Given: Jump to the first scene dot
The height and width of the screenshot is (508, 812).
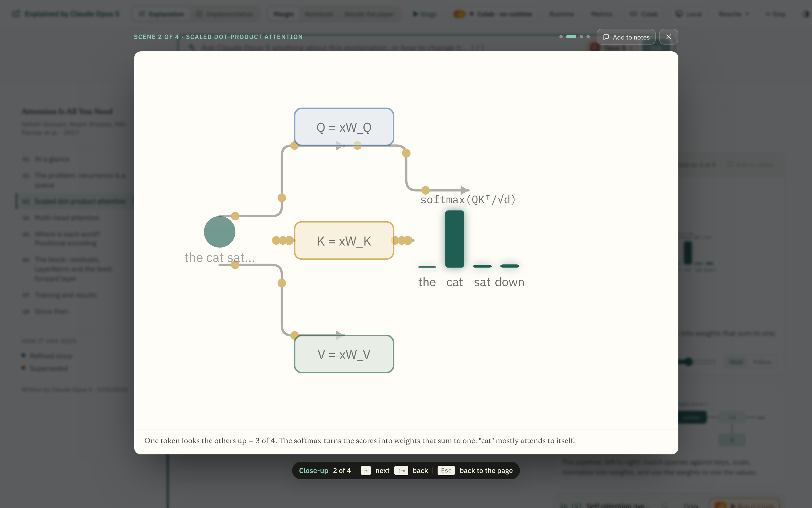Looking at the screenshot, I should 561,37.
